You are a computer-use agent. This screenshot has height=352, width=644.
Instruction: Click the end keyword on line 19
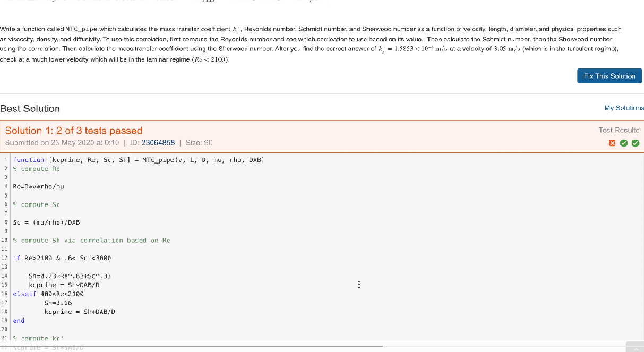[x=18, y=320]
